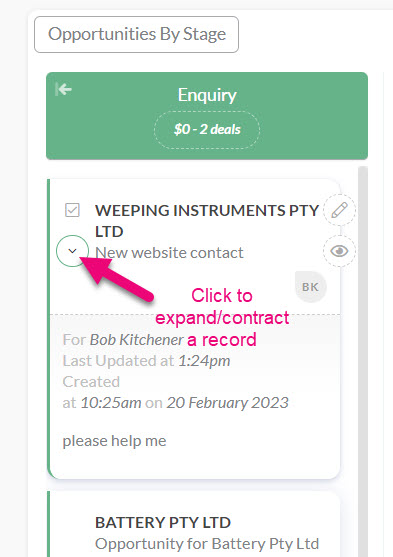The height and width of the screenshot is (557, 393).
Task: Click the Enquiry stage header
Action: pos(207,95)
